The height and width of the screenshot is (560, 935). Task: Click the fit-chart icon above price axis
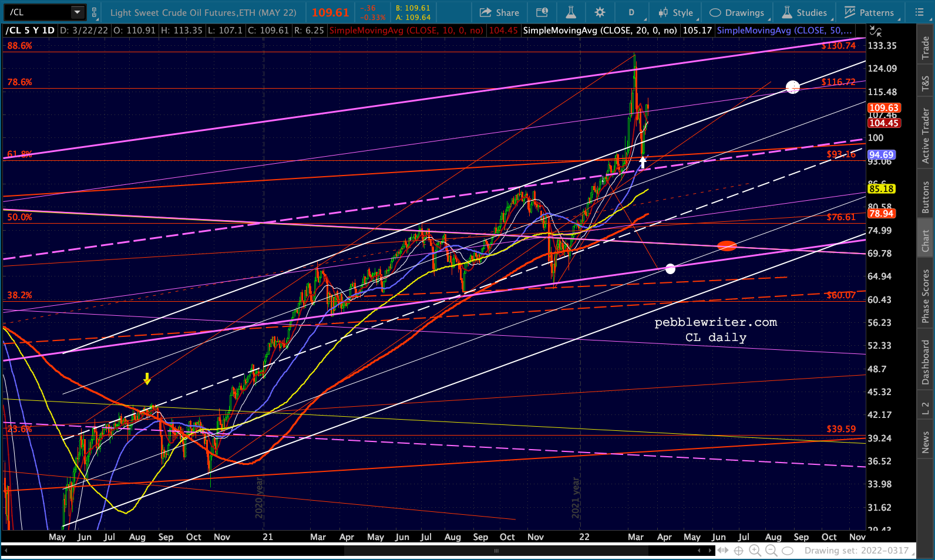point(875,32)
